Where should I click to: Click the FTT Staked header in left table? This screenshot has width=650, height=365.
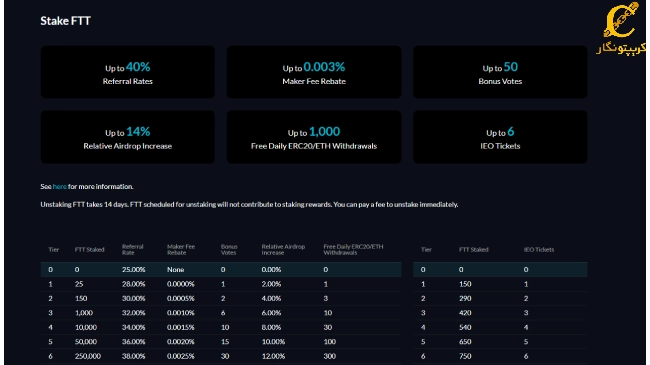[90, 250]
